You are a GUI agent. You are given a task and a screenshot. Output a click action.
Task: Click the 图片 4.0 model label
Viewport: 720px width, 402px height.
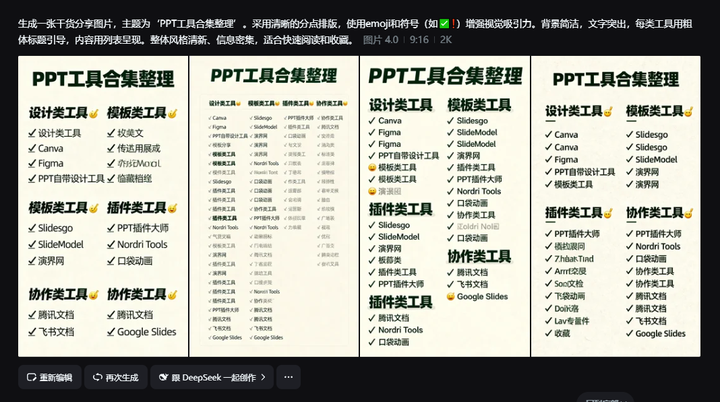point(381,40)
